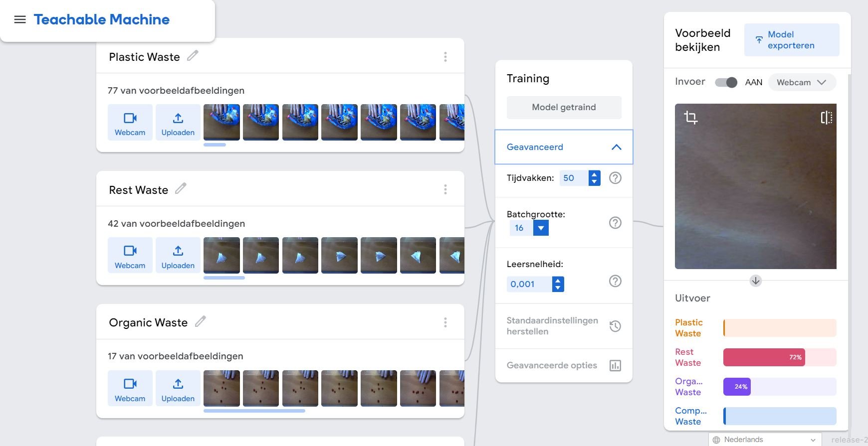The height and width of the screenshot is (446, 868).
Task: Upload images to Rest Waste class
Action: coord(178,255)
